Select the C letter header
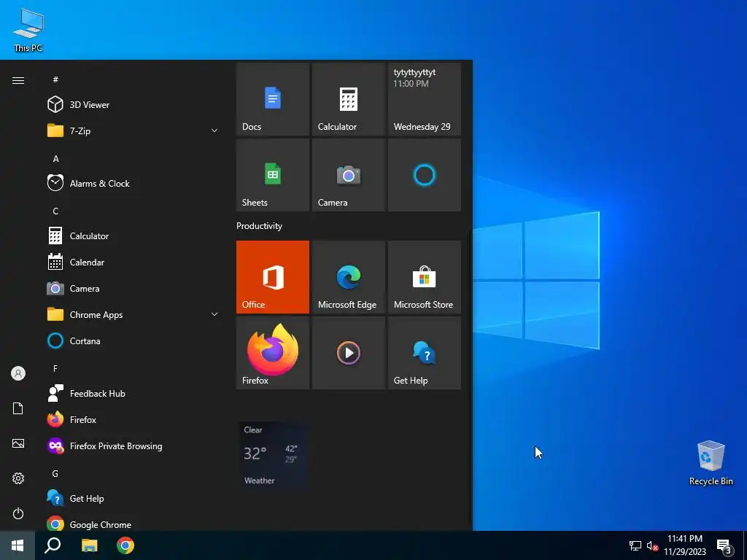Viewport: 747px width, 560px height. pyautogui.click(x=55, y=211)
